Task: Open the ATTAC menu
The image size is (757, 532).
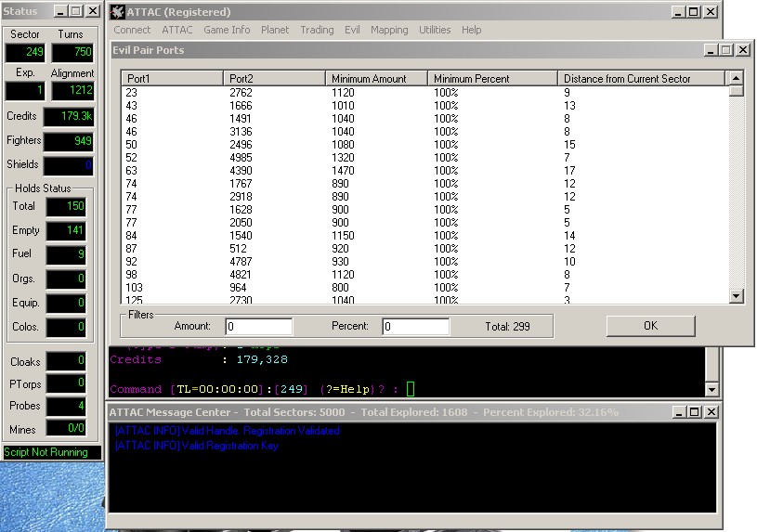Action: [x=177, y=30]
